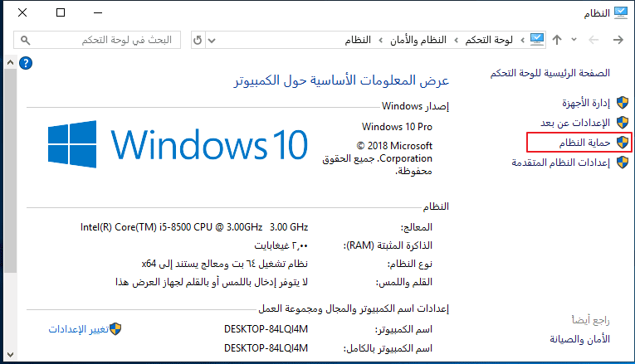Expand chevron after النظام والأمان breadcrumb
The width and height of the screenshot is (635, 364).
[381, 40]
